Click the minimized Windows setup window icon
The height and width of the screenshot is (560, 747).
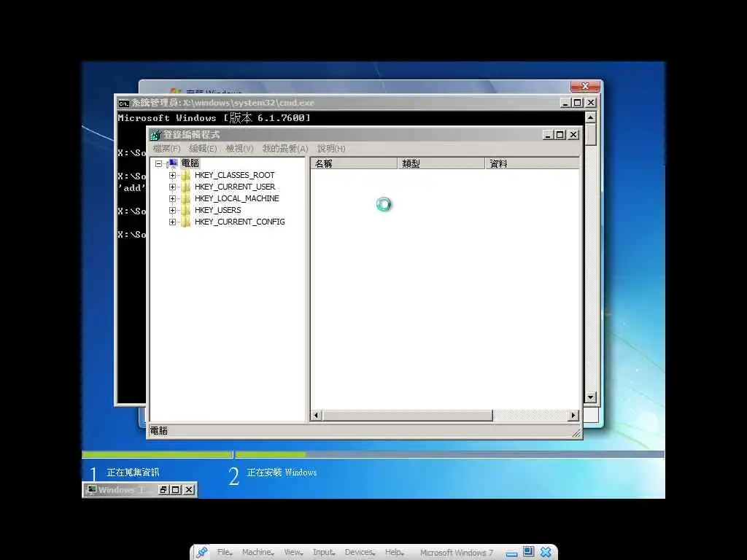pyautogui.click(x=91, y=489)
